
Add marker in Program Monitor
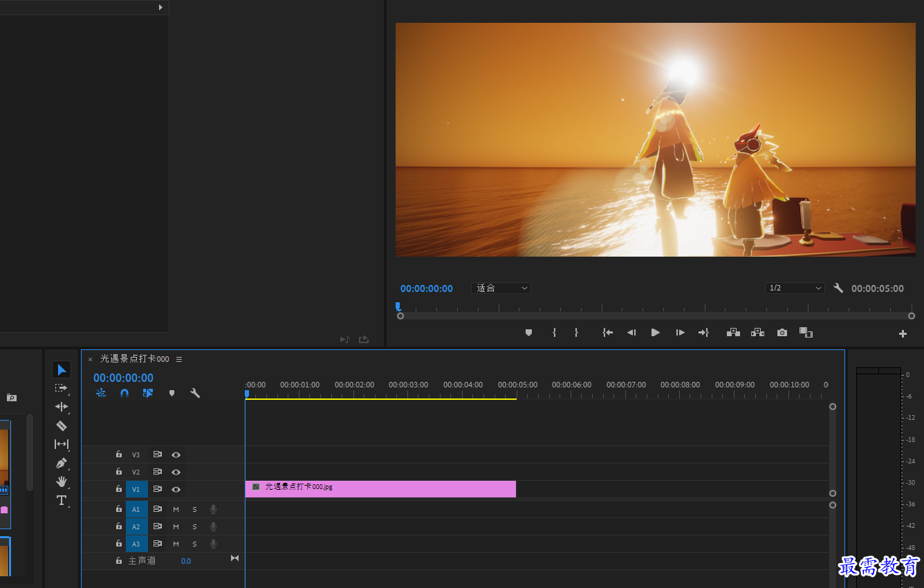tap(529, 333)
